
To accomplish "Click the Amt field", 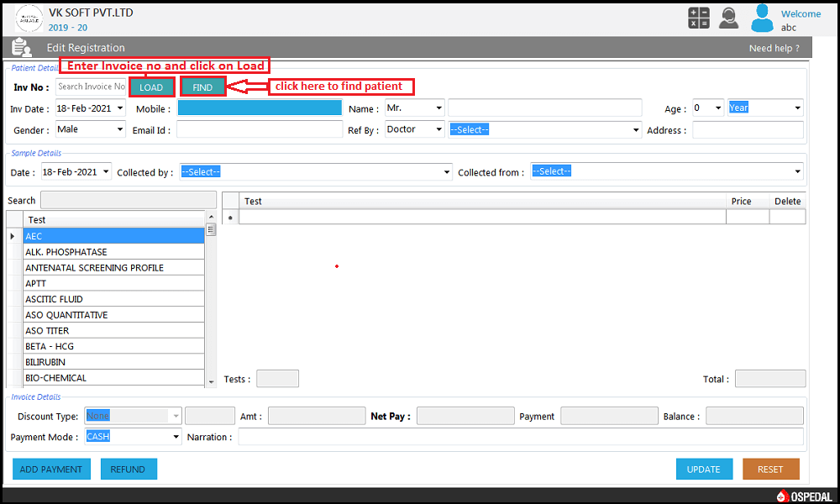I will [317, 416].
